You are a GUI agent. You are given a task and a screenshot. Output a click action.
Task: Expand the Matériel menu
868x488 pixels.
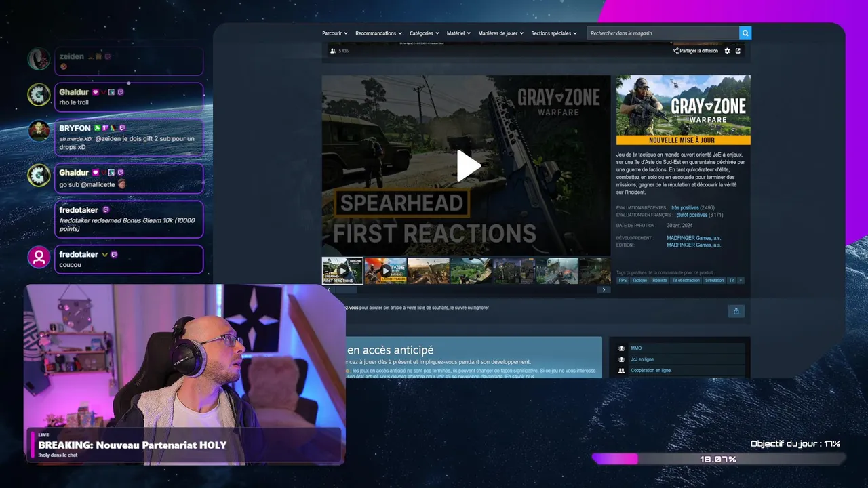(459, 33)
